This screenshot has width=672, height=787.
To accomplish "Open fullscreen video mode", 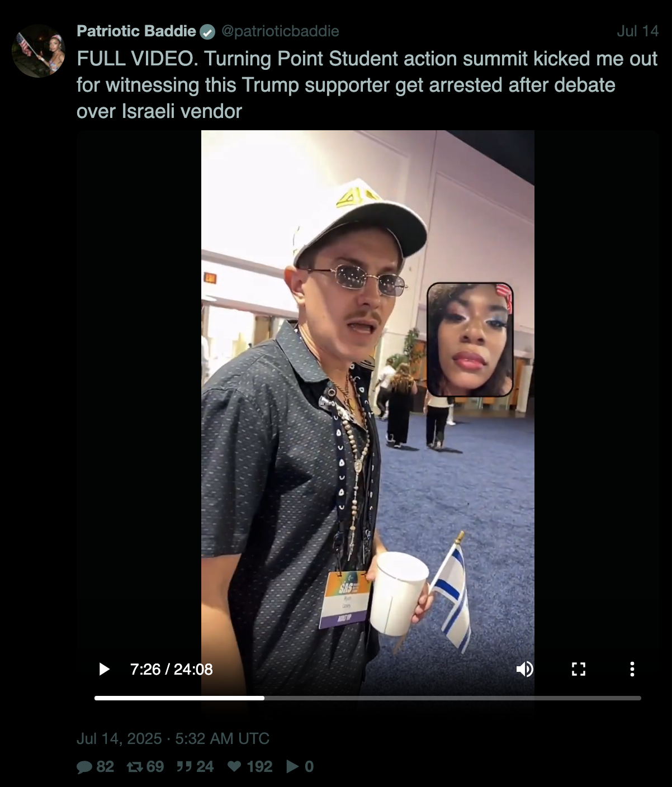I will tap(579, 669).
